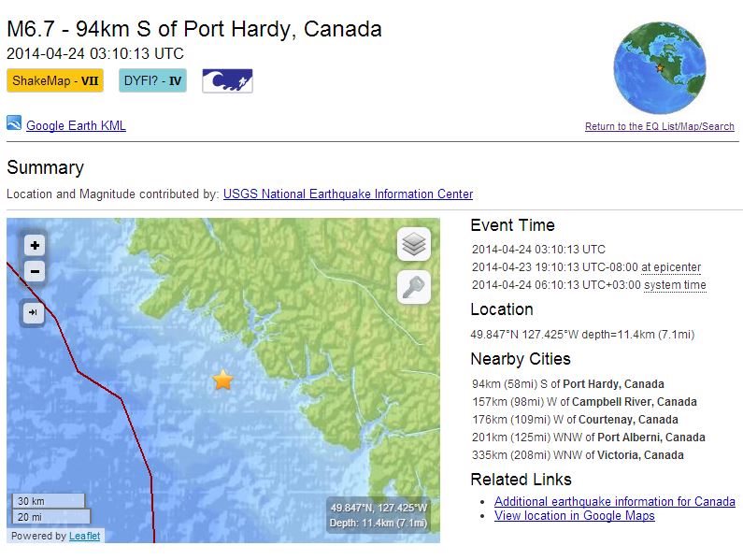
Task: Open the map layers selector
Action: (414, 245)
